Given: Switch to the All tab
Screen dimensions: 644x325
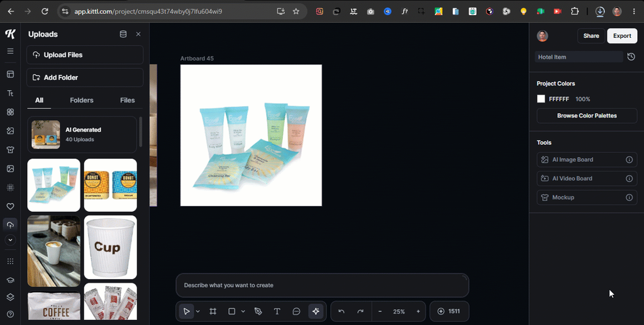Looking at the screenshot, I should coord(39,100).
